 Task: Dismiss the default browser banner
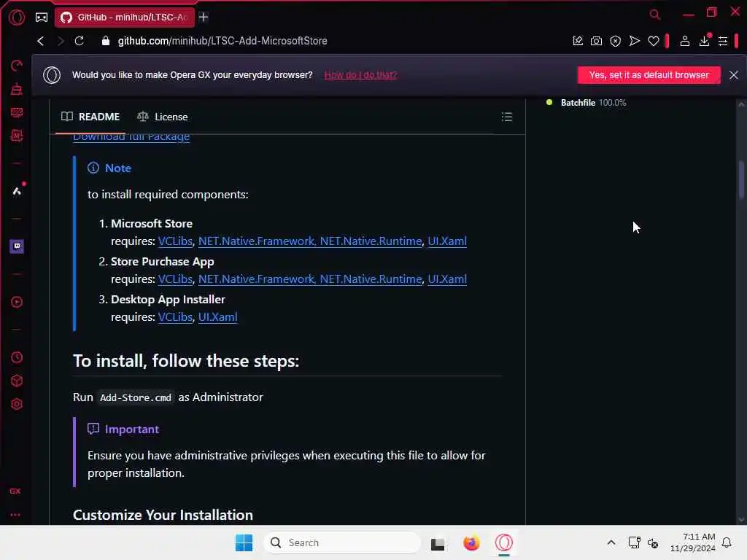pos(734,75)
